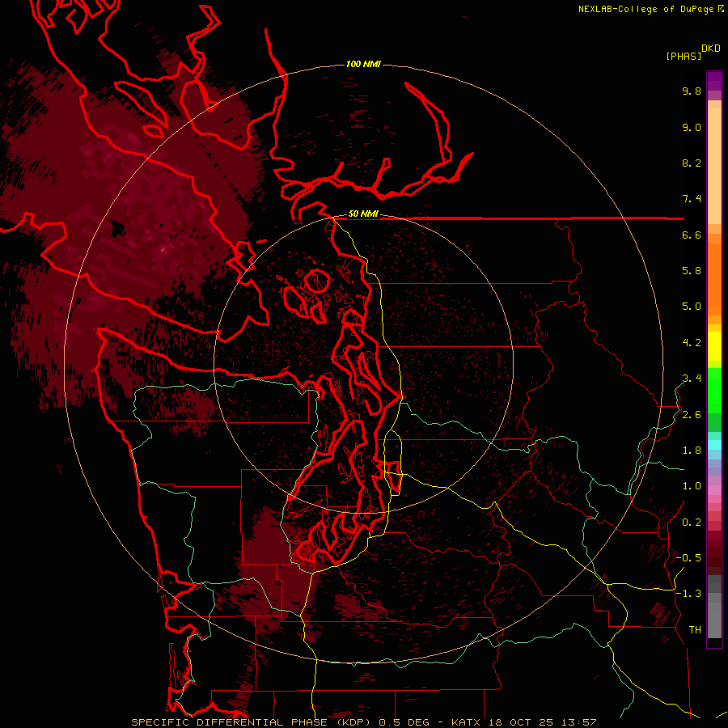Click the [PHAS] units label

click(x=684, y=56)
